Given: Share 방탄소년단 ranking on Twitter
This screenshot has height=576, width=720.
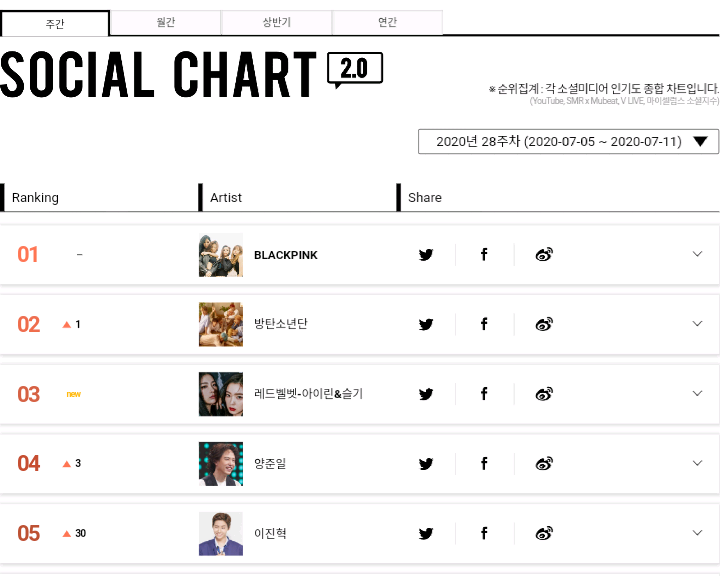Looking at the screenshot, I should point(426,324).
